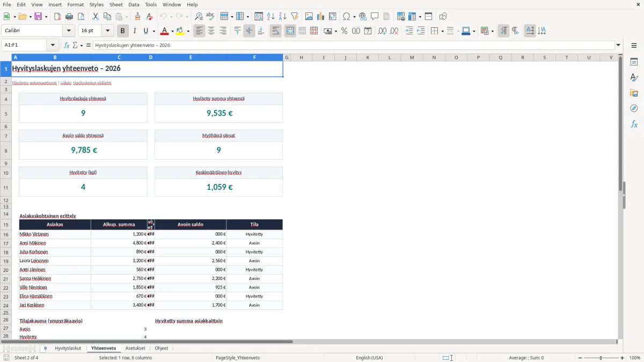
Task: Click the Export as PDF icon
Action: [57, 17]
